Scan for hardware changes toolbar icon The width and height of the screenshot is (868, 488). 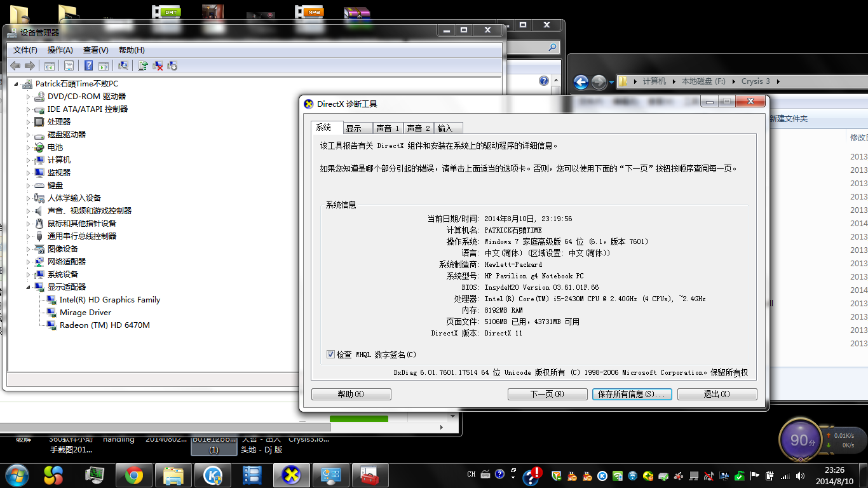(123, 65)
